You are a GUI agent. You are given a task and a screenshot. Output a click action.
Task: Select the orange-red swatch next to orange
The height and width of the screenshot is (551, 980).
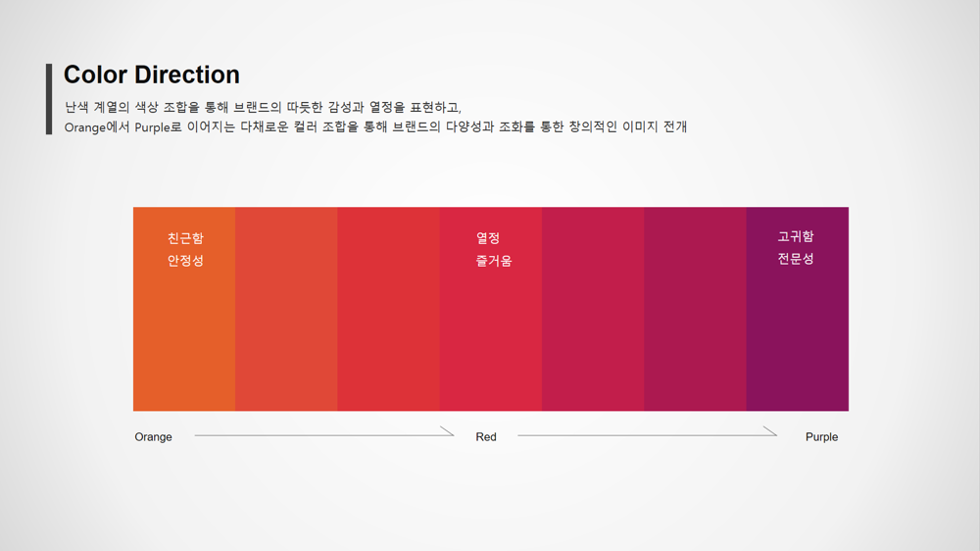tap(286, 309)
